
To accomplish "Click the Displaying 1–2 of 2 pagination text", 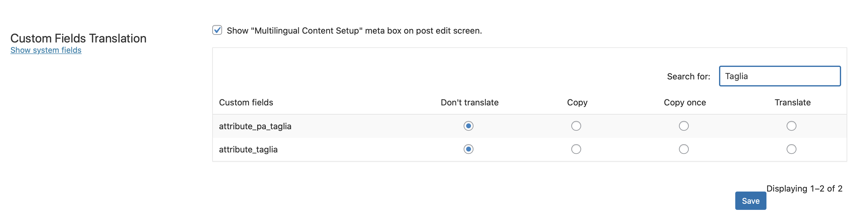I will point(804,188).
